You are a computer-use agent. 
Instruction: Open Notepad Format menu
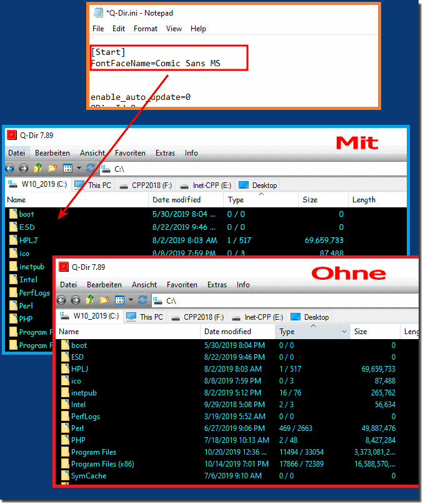(146, 29)
